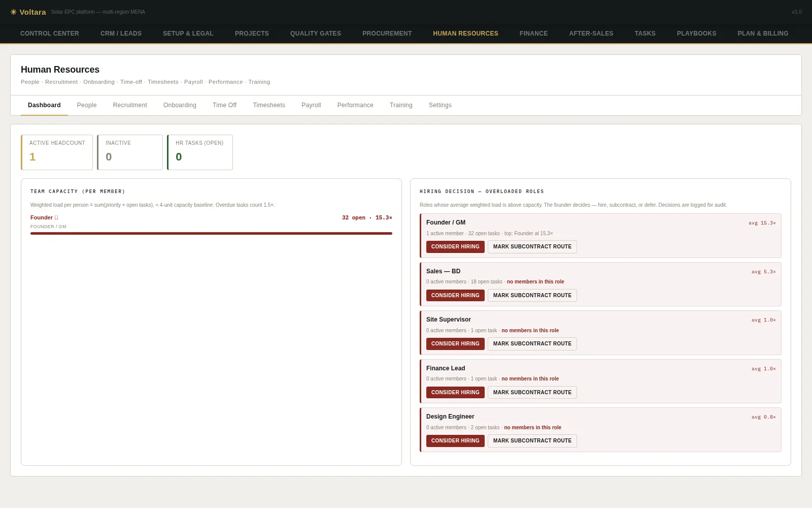Go to Plan & Billing

[x=763, y=34]
